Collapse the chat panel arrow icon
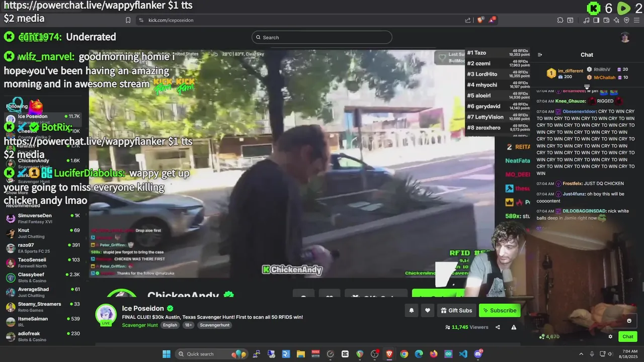Viewport: 644px width, 362px height. coord(540,55)
